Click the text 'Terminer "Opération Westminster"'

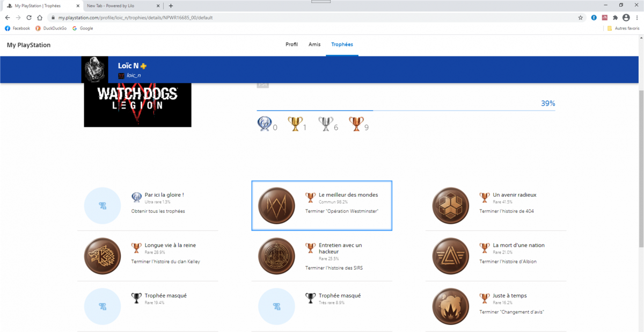click(x=342, y=211)
